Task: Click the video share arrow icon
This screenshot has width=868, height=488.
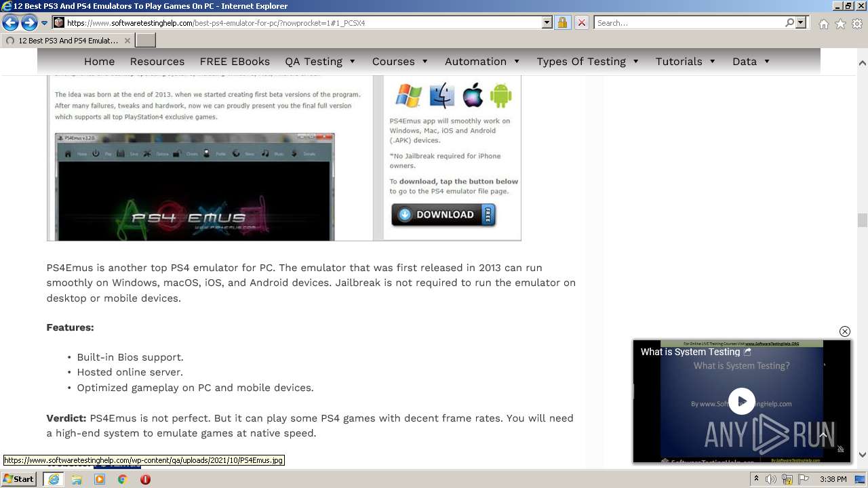Action: tap(747, 352)
